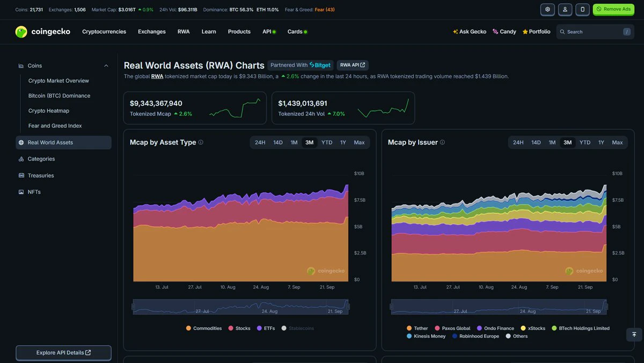Collapse the Coins sidebar section chevron
Viewport: 644px width, 363px height.
pyautogui.click(x=106, y=66)
